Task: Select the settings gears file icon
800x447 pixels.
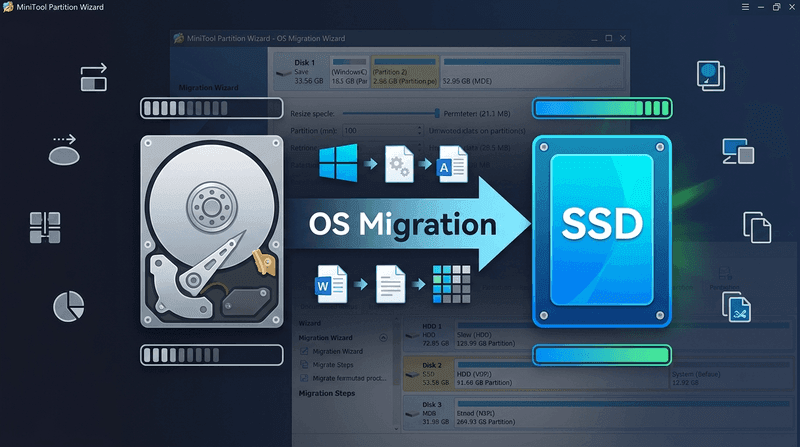Action: (399, 164)
